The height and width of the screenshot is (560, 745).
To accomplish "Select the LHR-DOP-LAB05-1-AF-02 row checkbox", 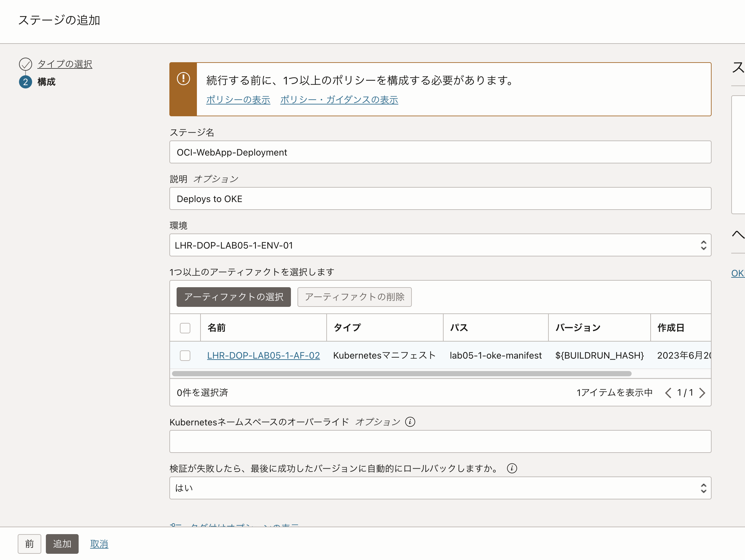I will coord(185,356).
